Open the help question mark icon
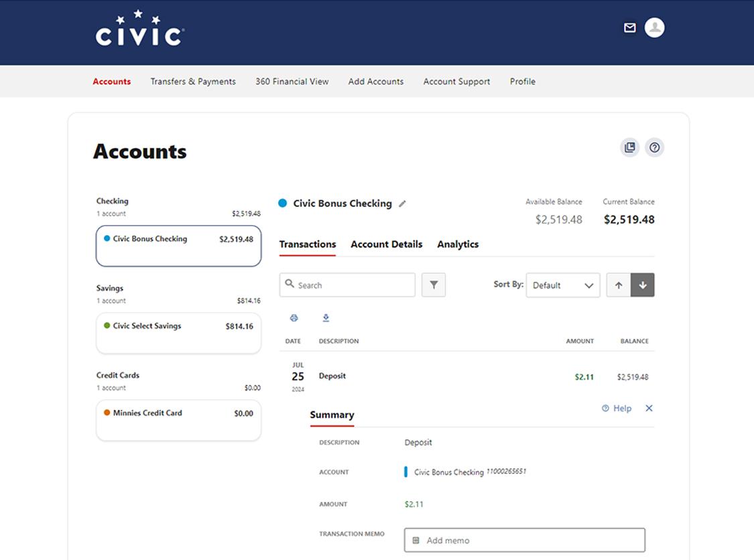 tap(654, 147)
